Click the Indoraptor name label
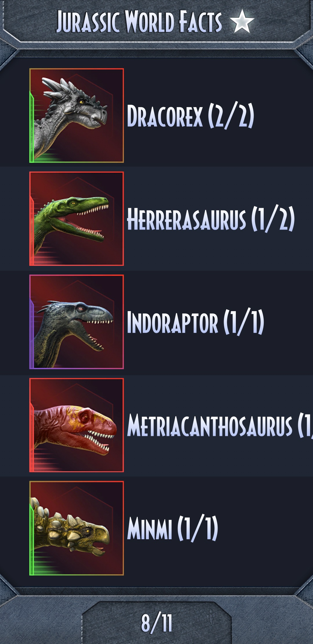313x644 pixels. 173,322
